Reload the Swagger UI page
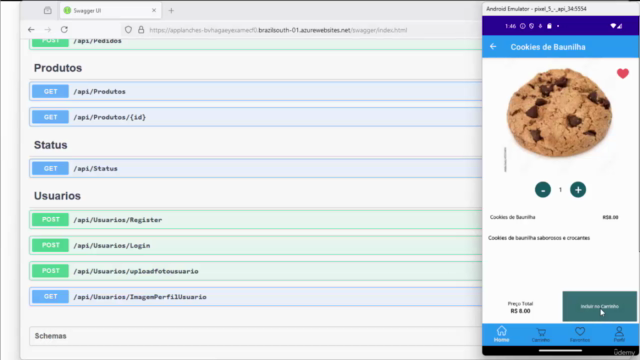This screenshot has height=360, width=640. [64, 30]
